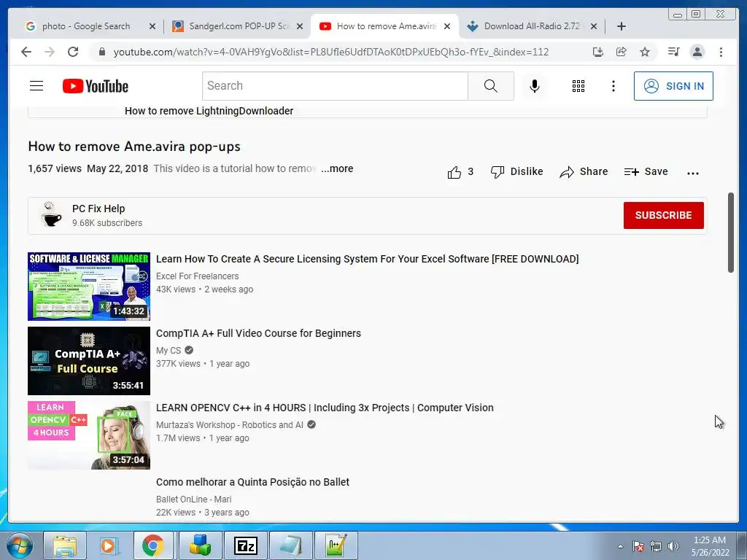Open more actions ellipsis beside Save

(693, 174)
